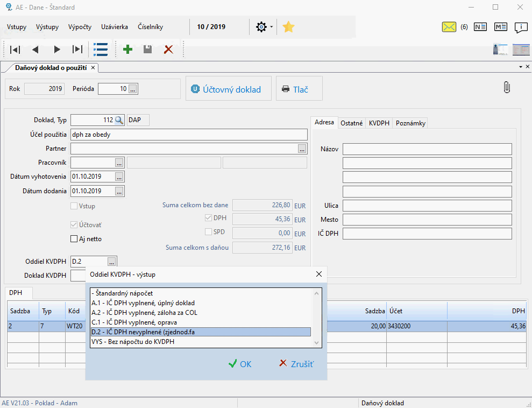This screenshot has width=532, height=408.
Task: Click the yellow favorites star
Action: click(x=288, y=27)
